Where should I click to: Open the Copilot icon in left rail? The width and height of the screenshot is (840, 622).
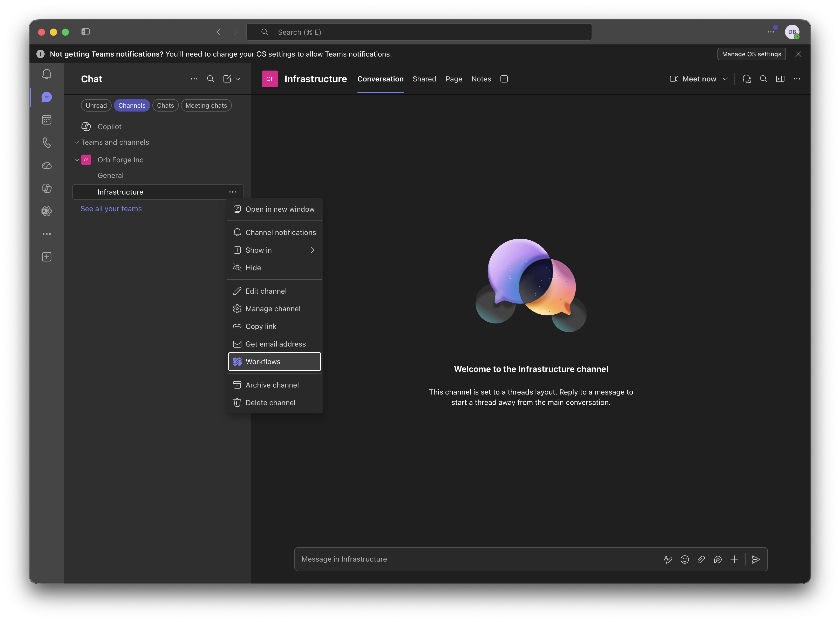pyautogui.click(x=47, y=188)
